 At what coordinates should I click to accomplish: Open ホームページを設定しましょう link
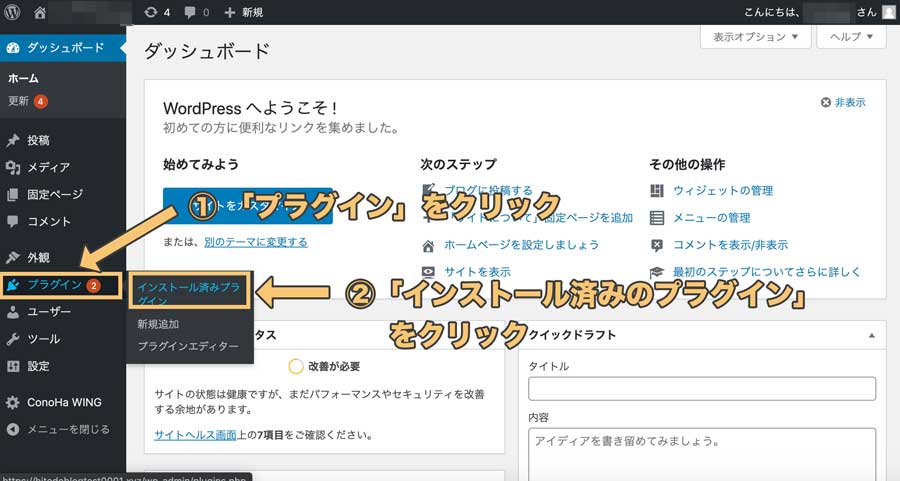[x=522, y=245]
